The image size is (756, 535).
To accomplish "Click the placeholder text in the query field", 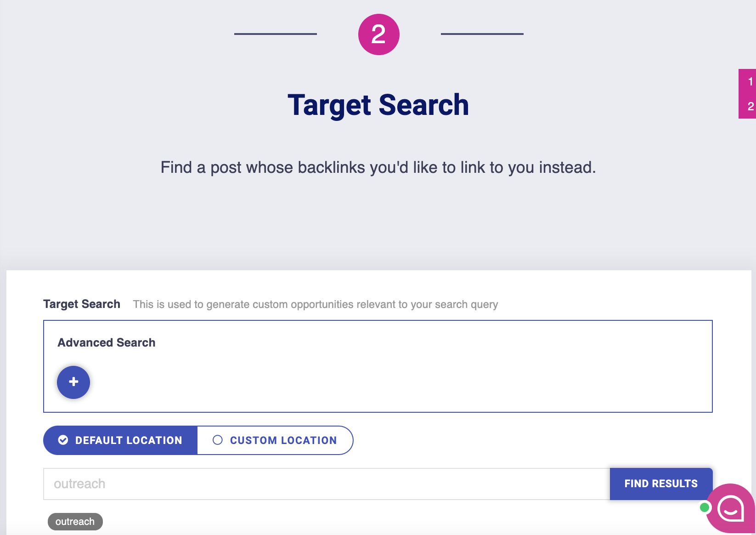I will pos(79,483).
